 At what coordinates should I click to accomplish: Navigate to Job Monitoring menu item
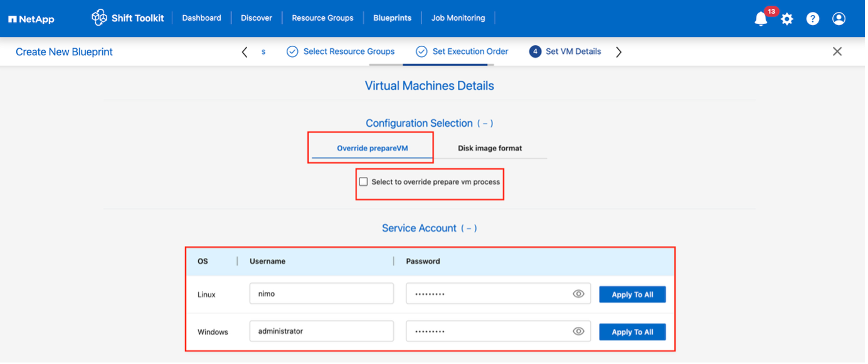[458, 18]
